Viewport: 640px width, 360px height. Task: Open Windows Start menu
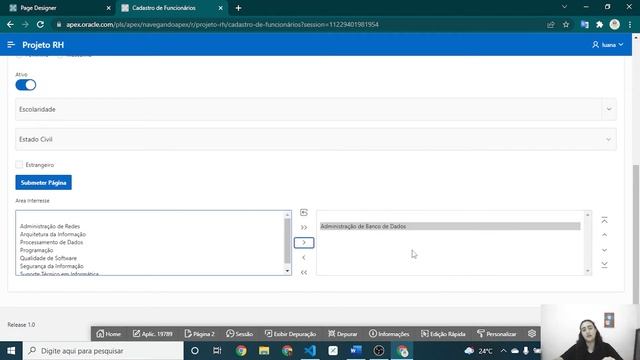pos(11,351)
